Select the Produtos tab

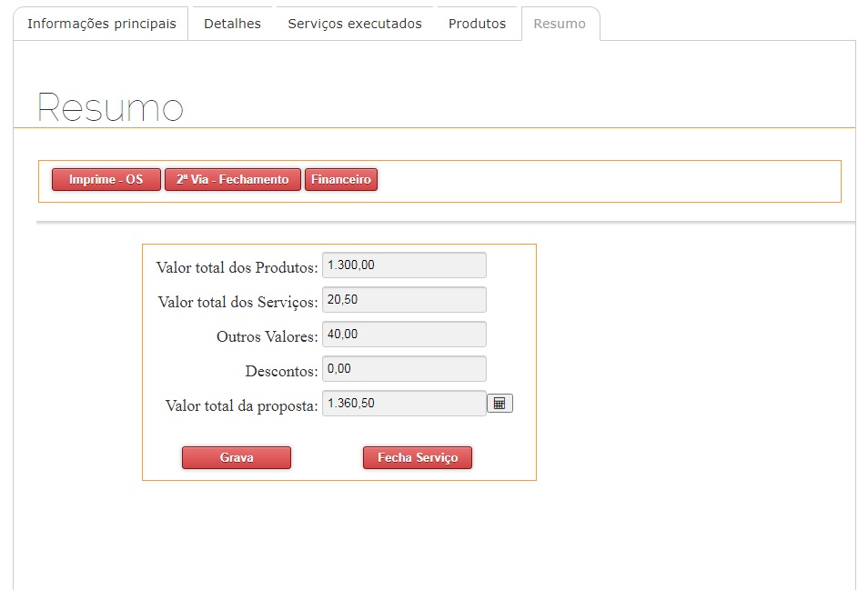tap(477, 24)
